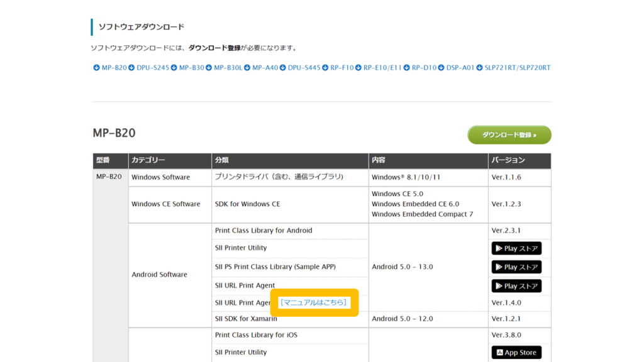Viewport: 644px width, 362px height.
Task: Click the 内容 column header
Action: coord(428,160)
